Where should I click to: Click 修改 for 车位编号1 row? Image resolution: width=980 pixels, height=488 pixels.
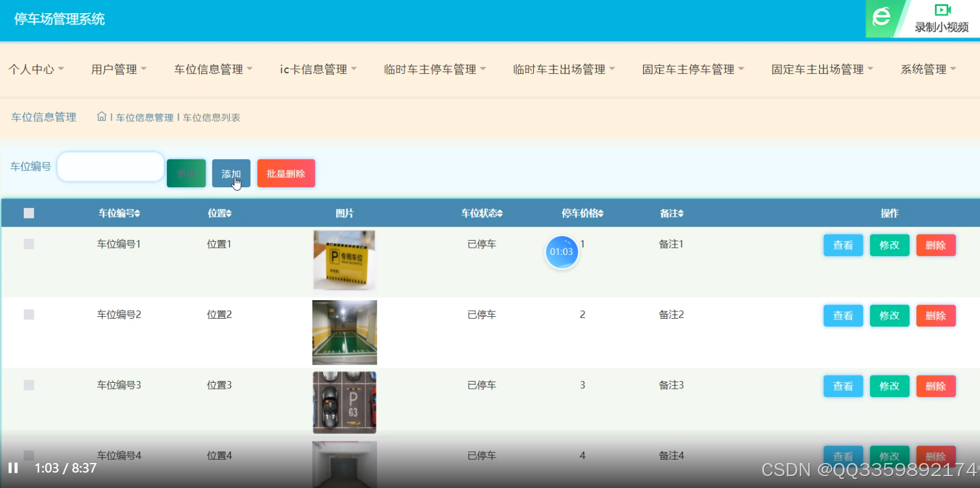[889, 245]
